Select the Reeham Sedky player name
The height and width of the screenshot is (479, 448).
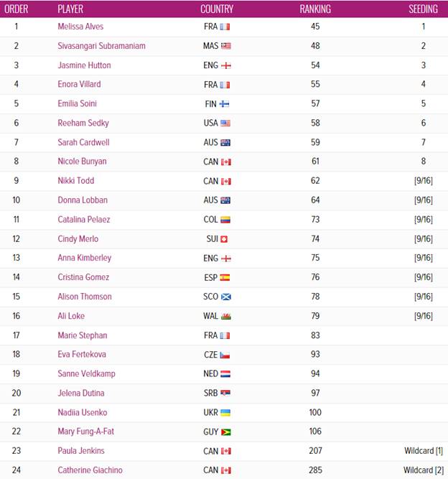(83, 123)
